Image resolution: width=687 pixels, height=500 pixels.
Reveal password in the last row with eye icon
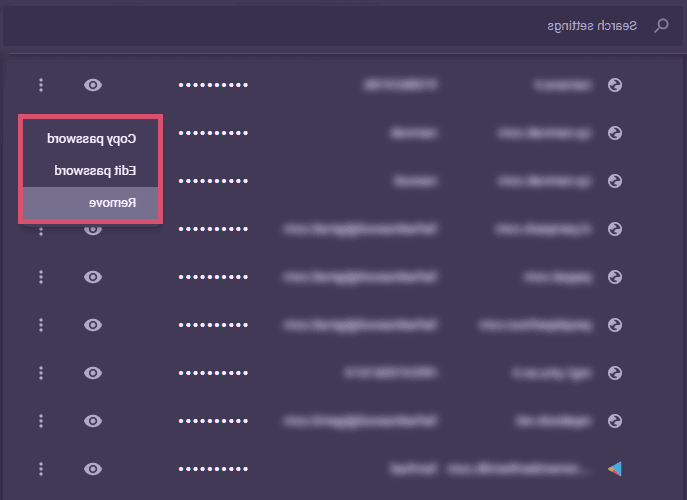coord(93,469)
